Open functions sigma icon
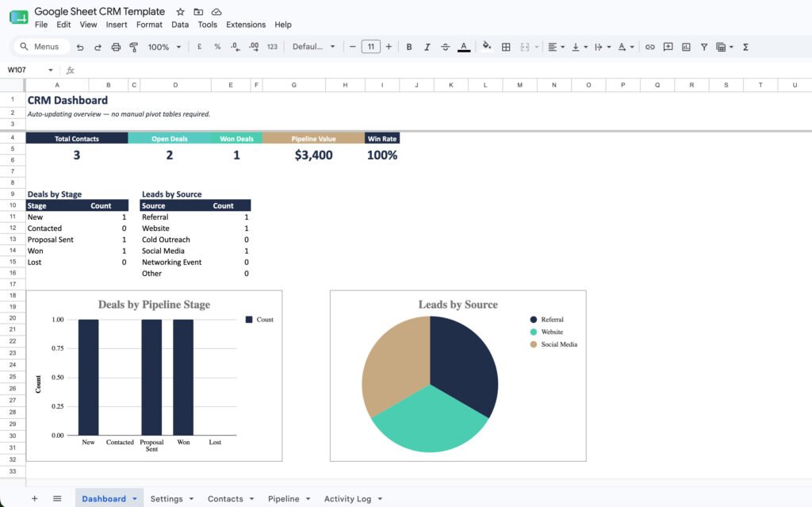The image size is (812, 507). (745, 47)
